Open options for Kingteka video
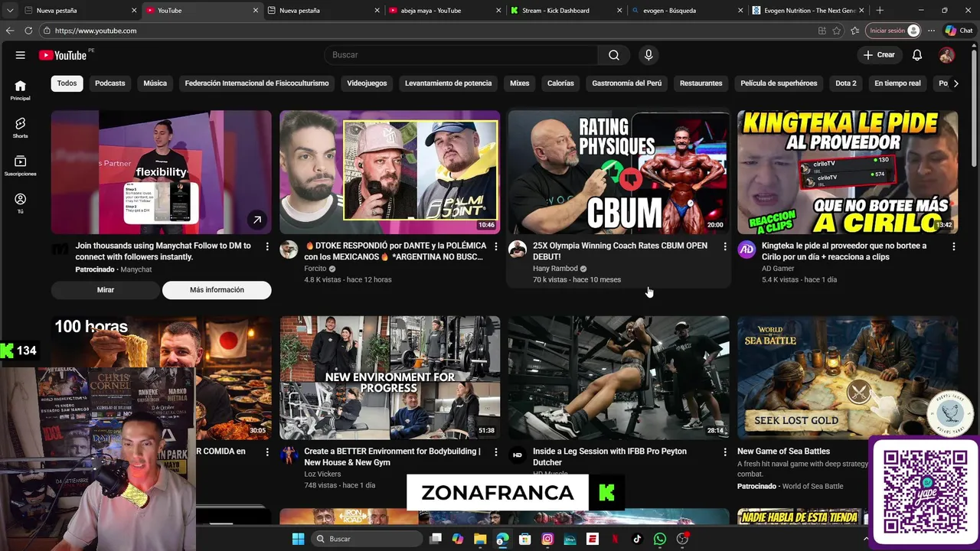This screenshot has height=551, width=980. click(x=953, y=246)
